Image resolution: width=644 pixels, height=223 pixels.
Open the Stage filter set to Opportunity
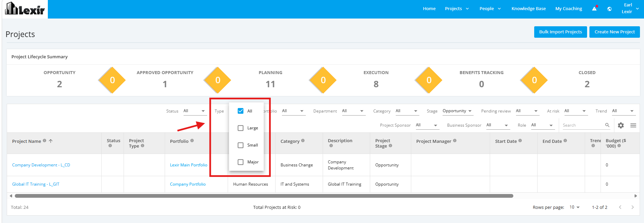(x=457, y=111)
